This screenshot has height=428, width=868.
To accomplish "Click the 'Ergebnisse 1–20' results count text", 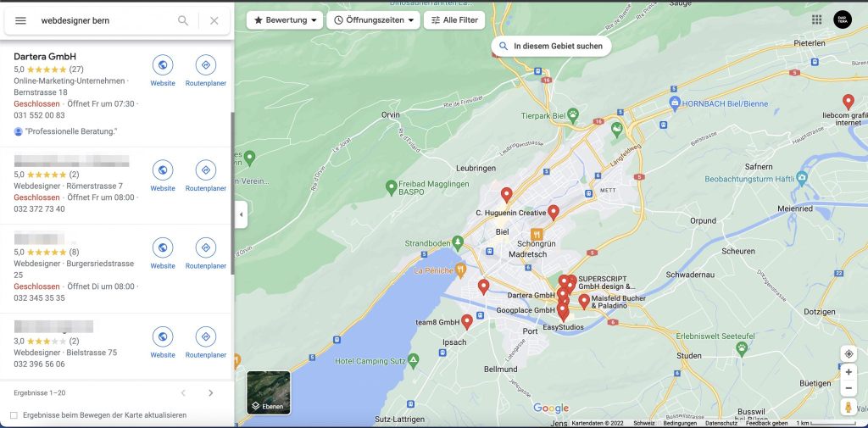I will coord(39,393).
